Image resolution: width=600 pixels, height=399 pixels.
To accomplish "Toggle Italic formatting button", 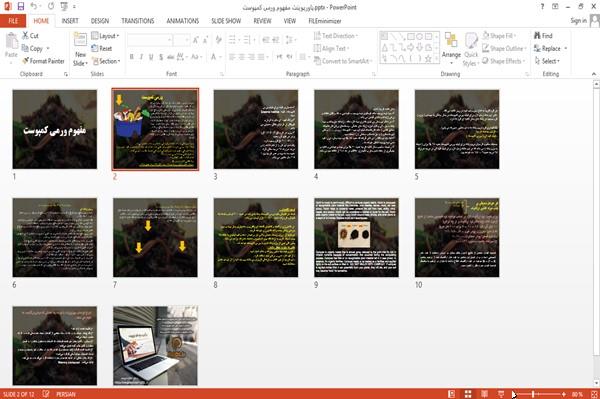I will tap(141, 57).
